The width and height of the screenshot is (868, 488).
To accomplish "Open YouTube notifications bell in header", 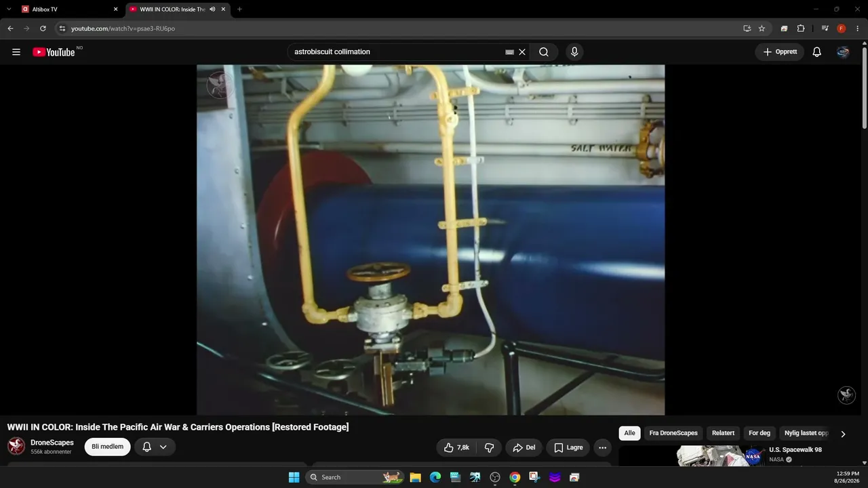I will (817, 52).
